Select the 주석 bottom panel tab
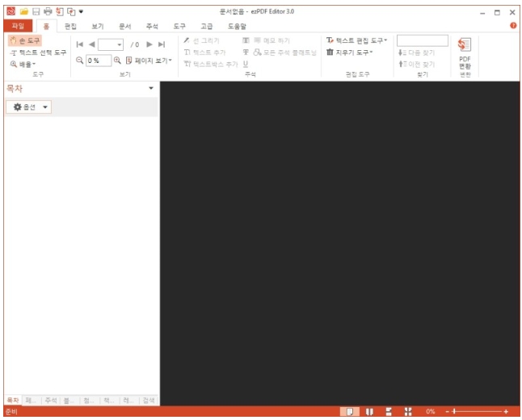 [51, 401]
